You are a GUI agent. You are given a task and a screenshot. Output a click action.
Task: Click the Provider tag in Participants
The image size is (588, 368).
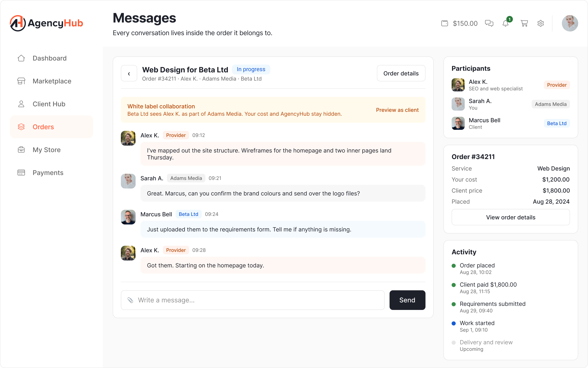[557, 85]
